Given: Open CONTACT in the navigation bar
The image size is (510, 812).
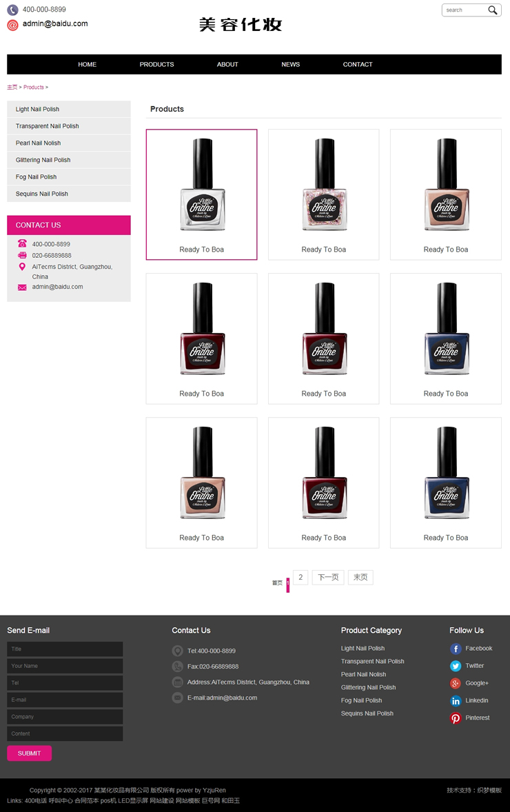Looking at the screenshot, I should 357,64.
